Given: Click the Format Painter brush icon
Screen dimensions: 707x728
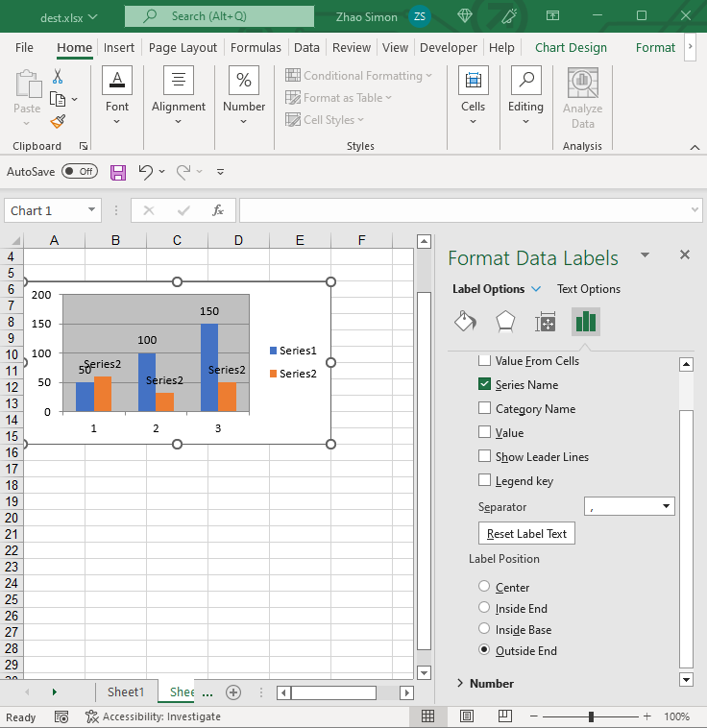Looking at the screenshot, I should 58,121.
